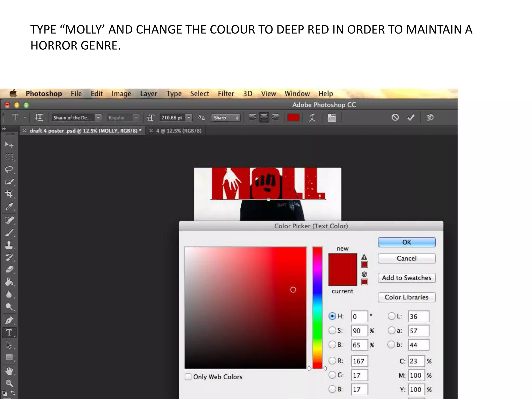The width and height of the screenshot is (532, 399).
Task: Select the Crop tool
Action: pos(9,194)
